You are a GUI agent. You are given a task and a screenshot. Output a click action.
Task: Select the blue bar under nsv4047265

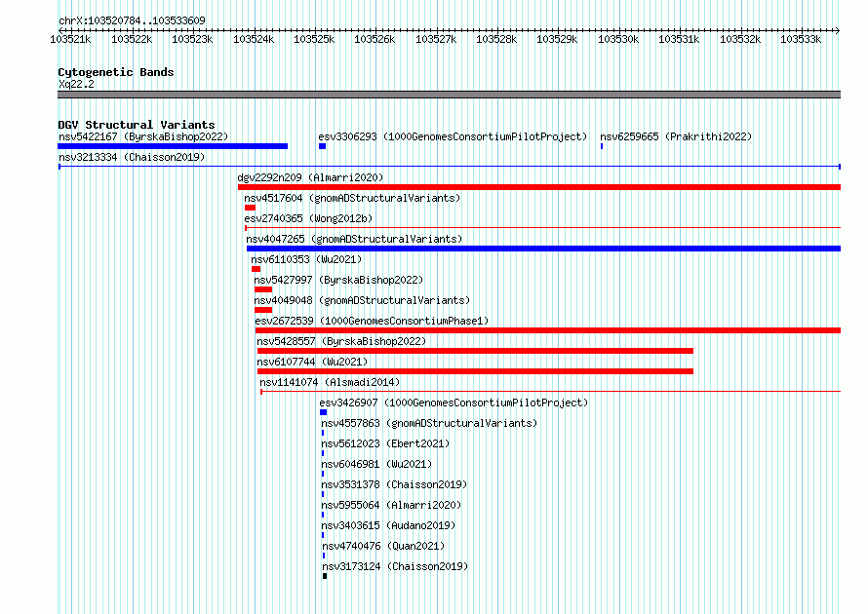[543, 249]
